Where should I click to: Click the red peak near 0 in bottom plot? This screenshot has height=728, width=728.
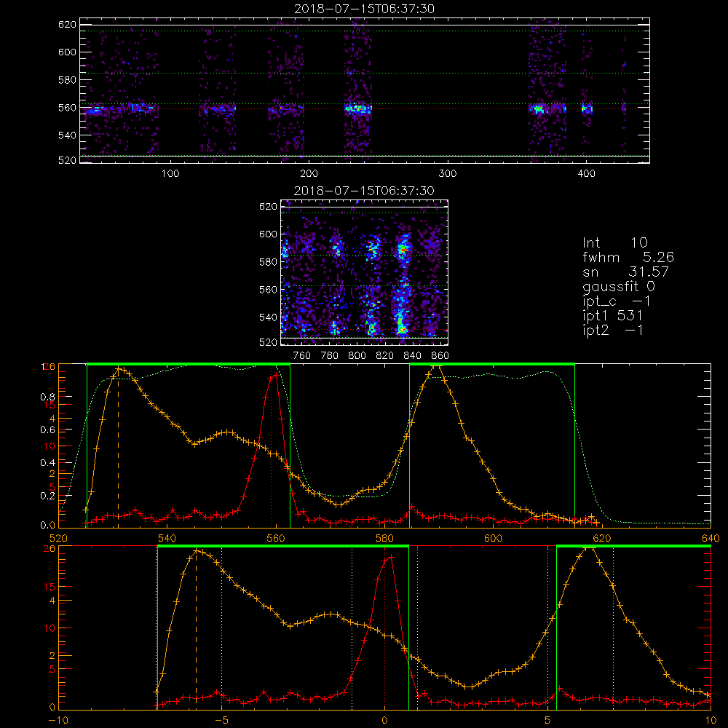click(390, 557)
